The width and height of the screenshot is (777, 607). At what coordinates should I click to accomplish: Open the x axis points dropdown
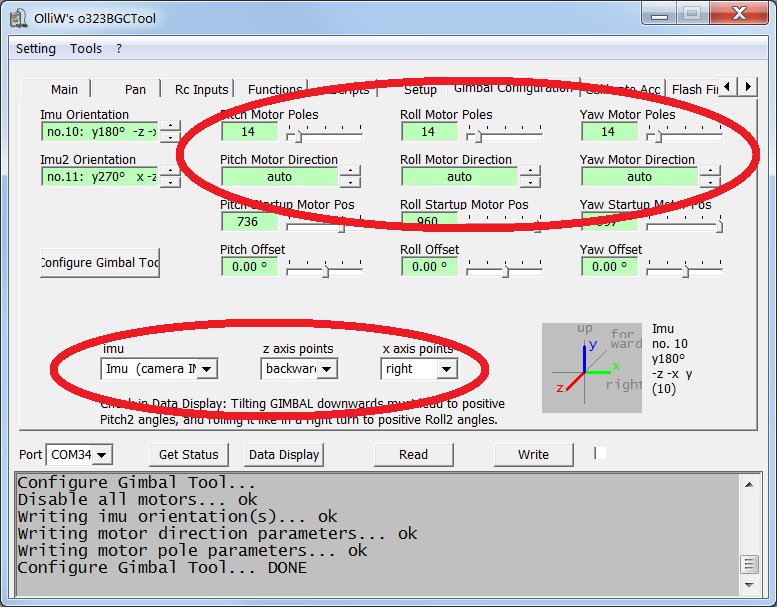[446, 369]
